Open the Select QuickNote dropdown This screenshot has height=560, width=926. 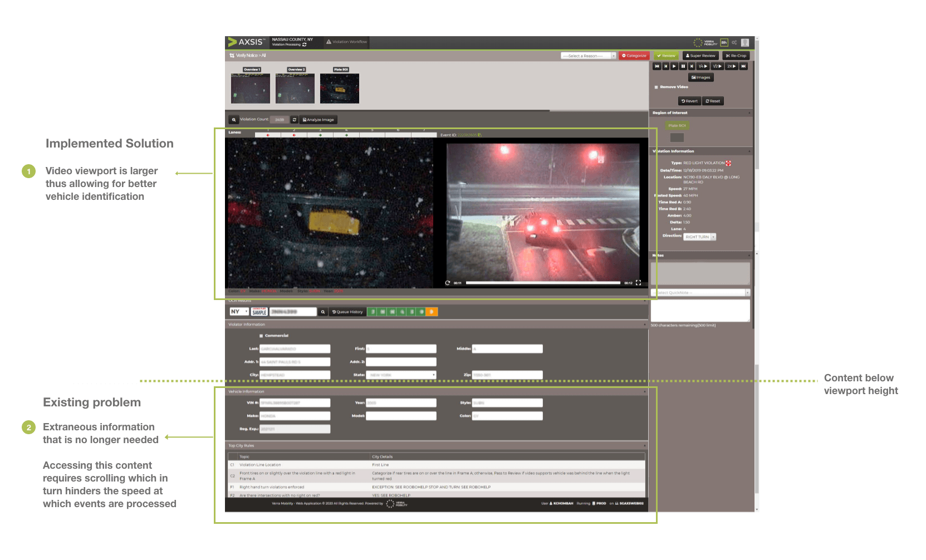700,293
